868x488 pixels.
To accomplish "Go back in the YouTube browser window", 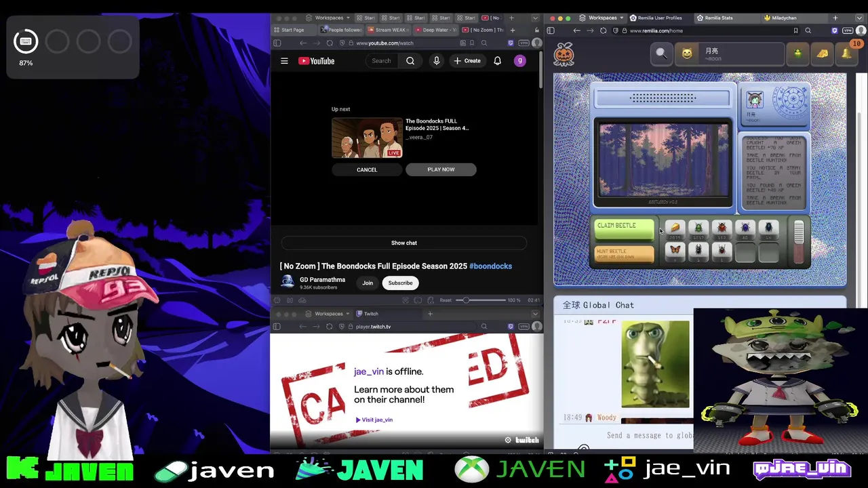I will point(303,43).
